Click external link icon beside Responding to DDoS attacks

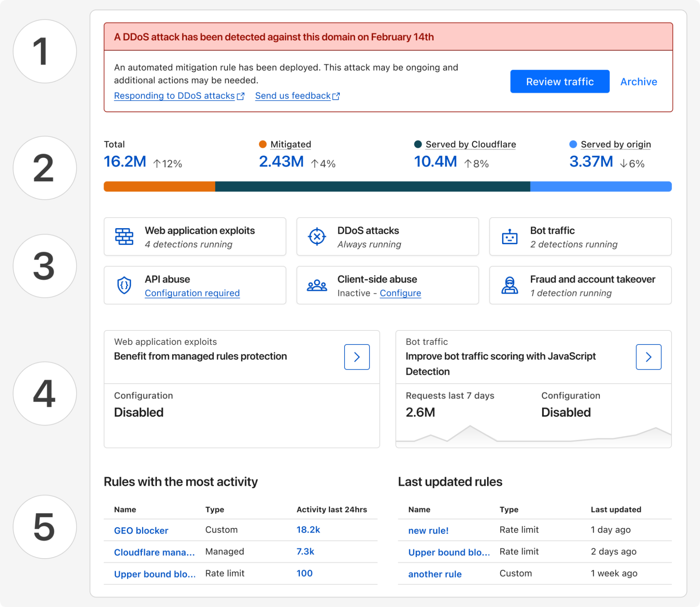241,96
